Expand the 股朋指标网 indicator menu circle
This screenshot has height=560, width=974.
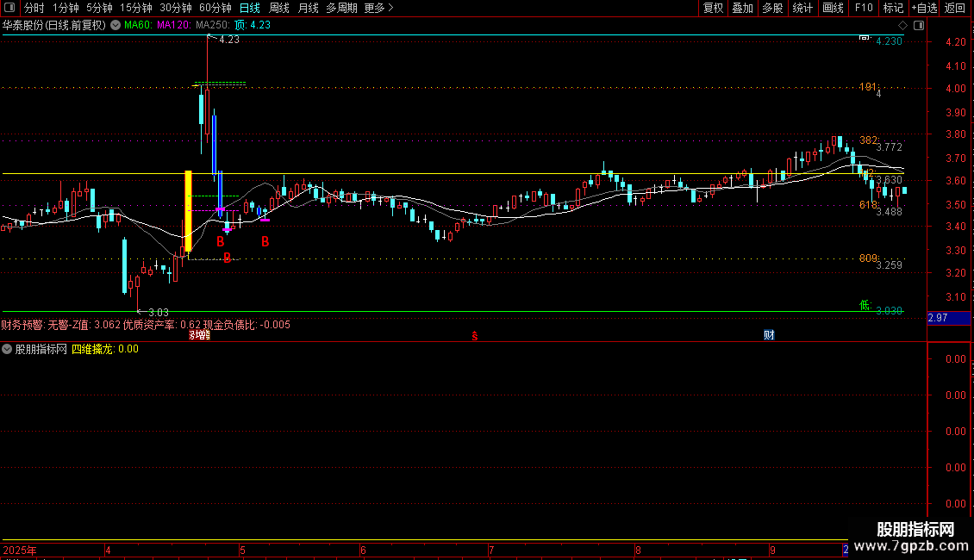coord(7,349)
